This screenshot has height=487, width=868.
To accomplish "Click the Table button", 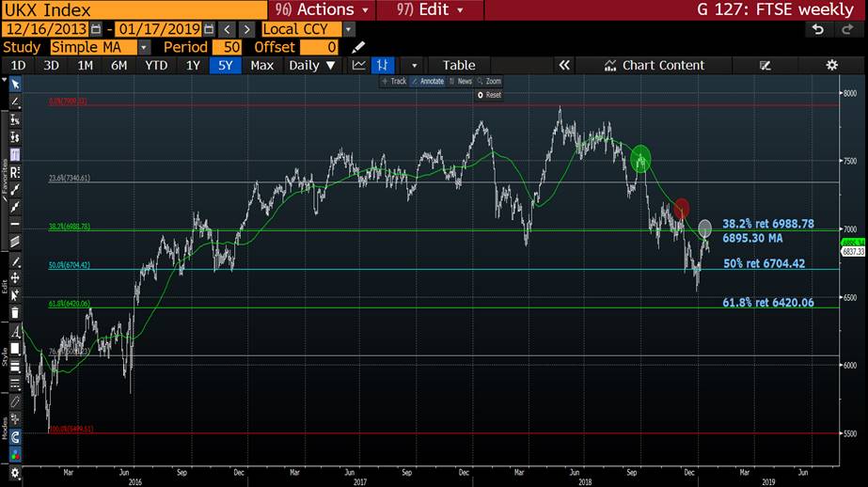I will point(459,65).
